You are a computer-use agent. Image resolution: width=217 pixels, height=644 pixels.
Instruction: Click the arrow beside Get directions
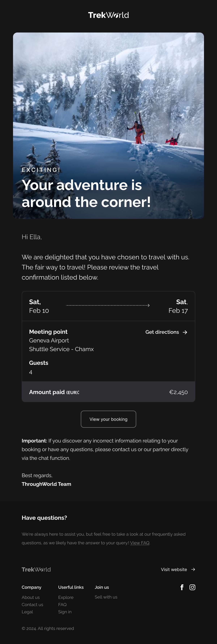[185, 332]
